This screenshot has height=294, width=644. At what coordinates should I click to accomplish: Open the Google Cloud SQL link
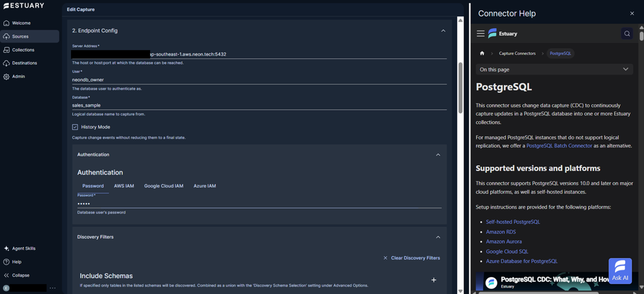[507, 251]
